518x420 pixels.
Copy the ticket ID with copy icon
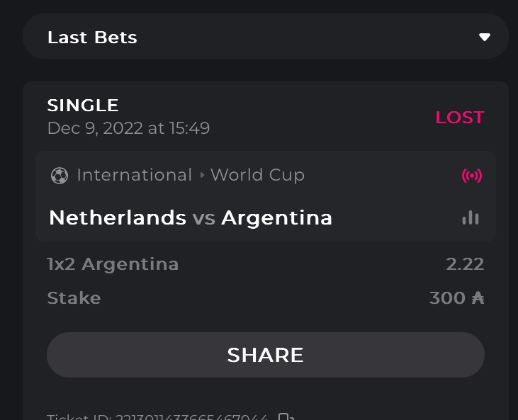click(286, 416)
